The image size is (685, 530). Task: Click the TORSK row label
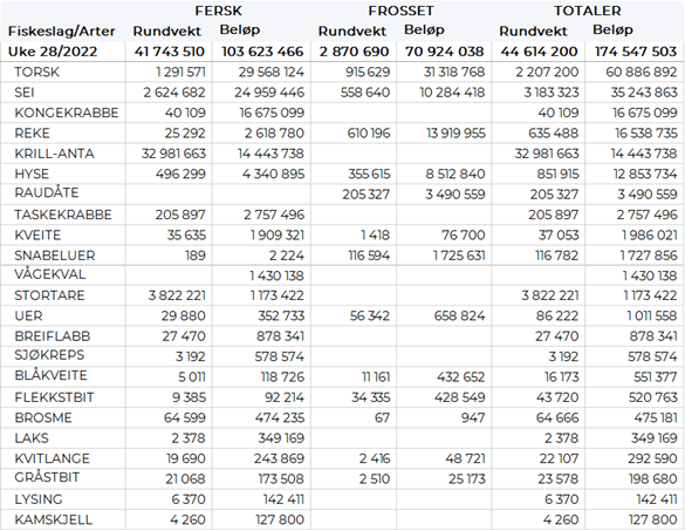(x=35, y=72)
